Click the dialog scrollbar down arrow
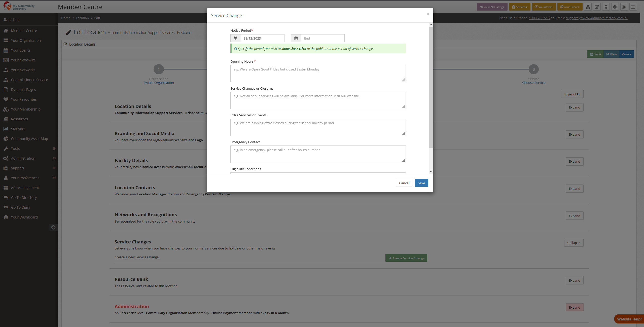Screen dimensions: 644x327 click(431, 172)
